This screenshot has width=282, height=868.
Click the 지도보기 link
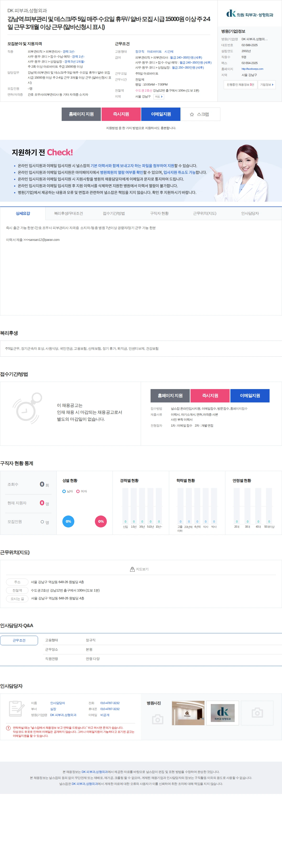point(142,569)
